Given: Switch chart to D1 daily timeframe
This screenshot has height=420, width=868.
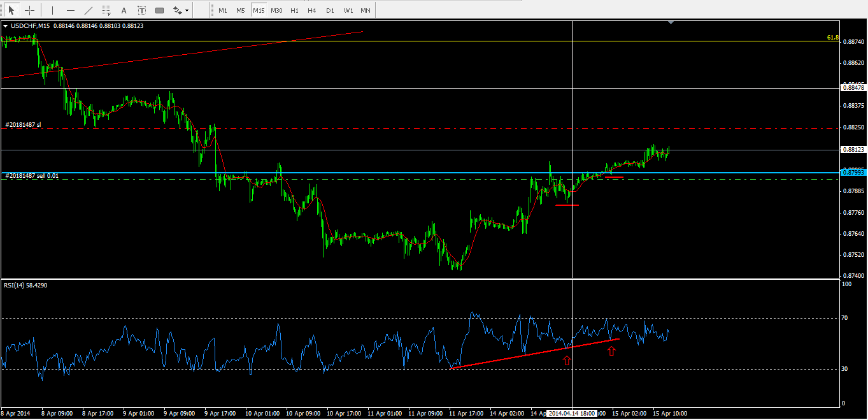Looking at the screenshot, I should [329, 11].
